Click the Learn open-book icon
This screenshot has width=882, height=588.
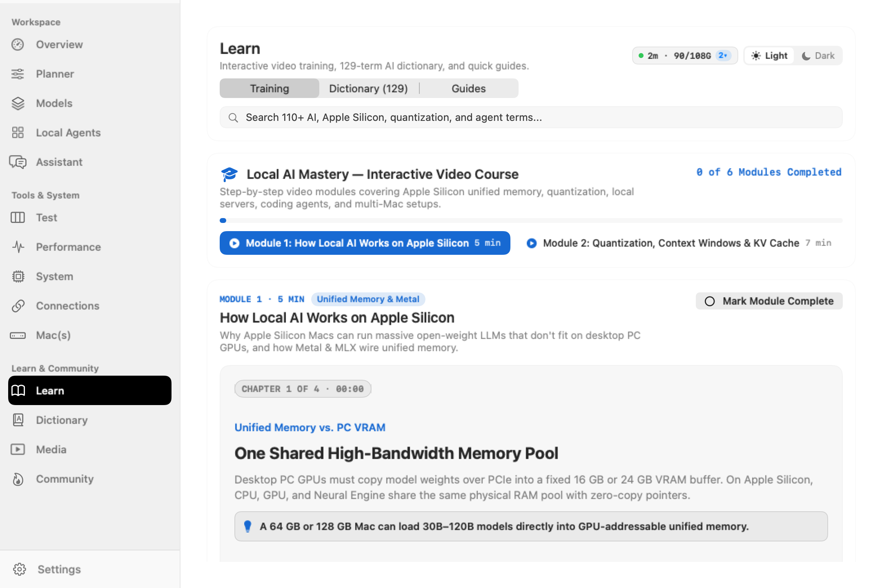click(18, 390)
